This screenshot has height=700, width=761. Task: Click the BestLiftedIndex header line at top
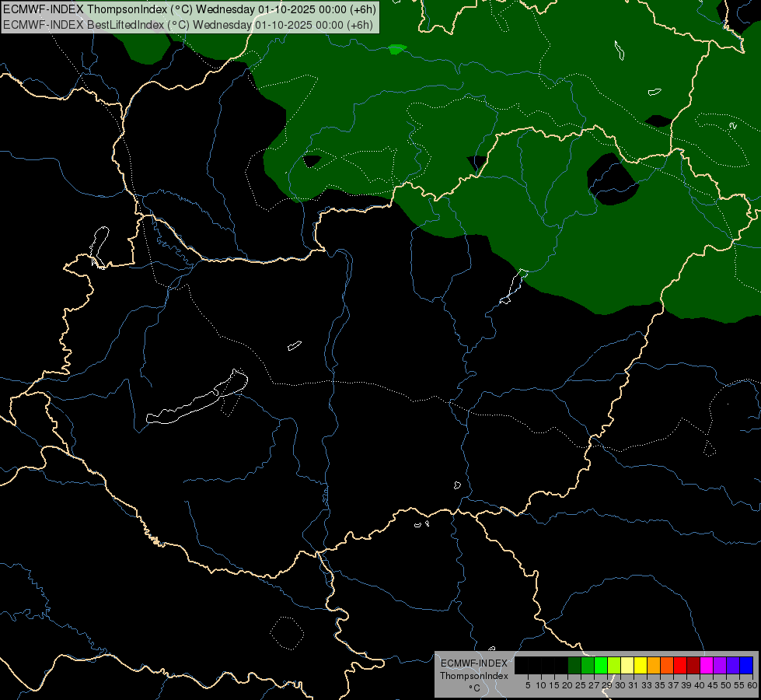coord(188,25)
